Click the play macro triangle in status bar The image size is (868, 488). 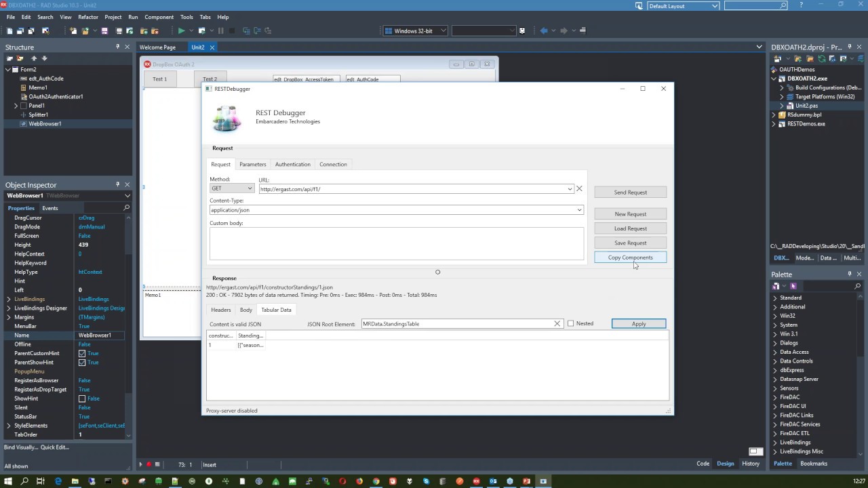coord(141,464)
